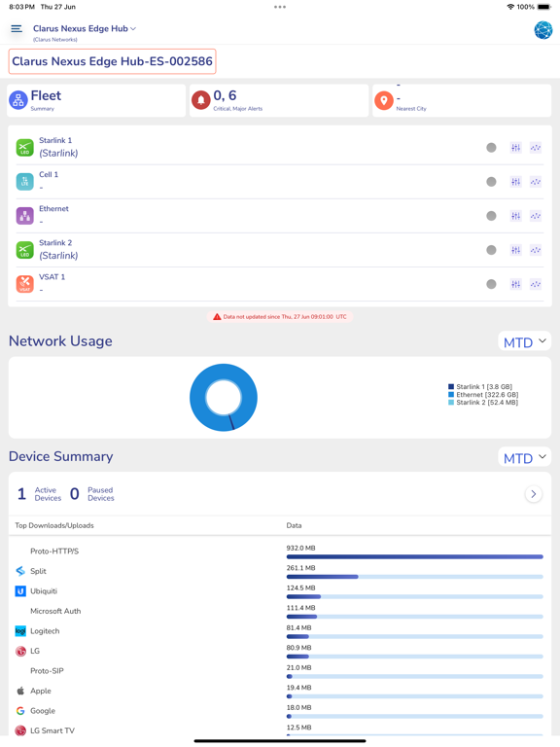Select the LG Smart TV row
Image resolution: width=560 pixels, height=747 pixels.
pyautogui.click(x=280, y=730)
